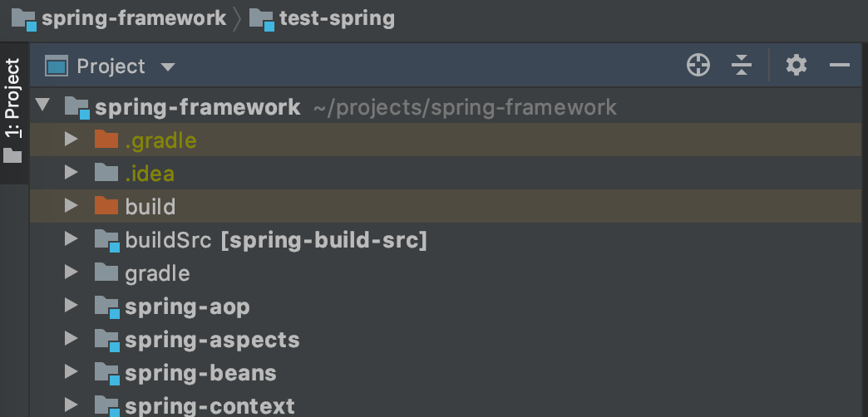Select the gradle folder in the tree
Viewport: 868px width, 417px height.
[157, 273]
